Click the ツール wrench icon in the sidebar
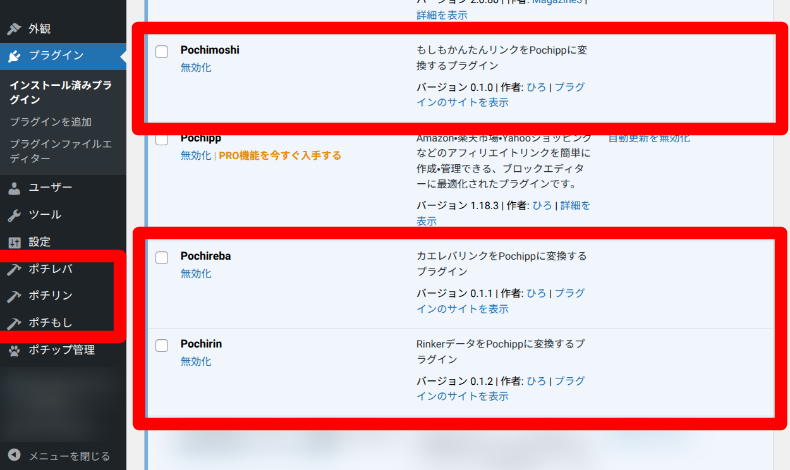 tap(14, 215)
